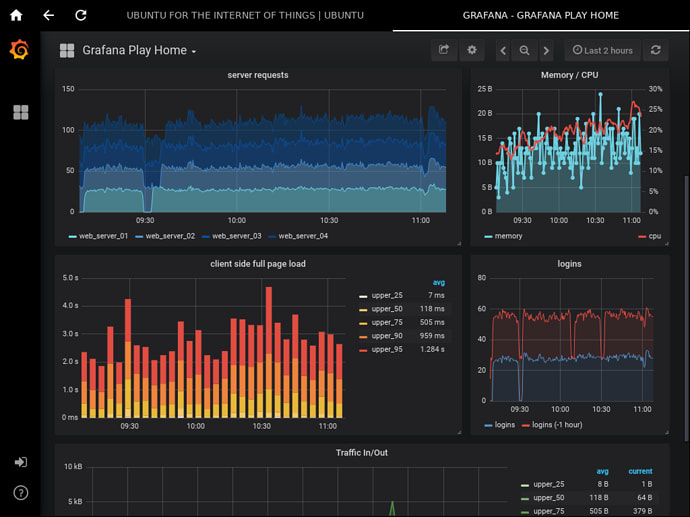Sort Traffic legend by current column
This screenshot has width=690, height=517.
point(640,471)
